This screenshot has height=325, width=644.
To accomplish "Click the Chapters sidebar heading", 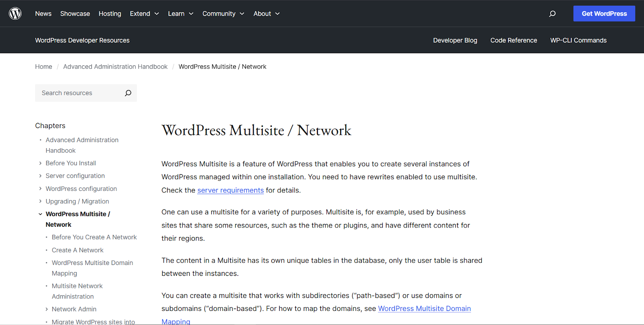I will (x=50, y=126).
